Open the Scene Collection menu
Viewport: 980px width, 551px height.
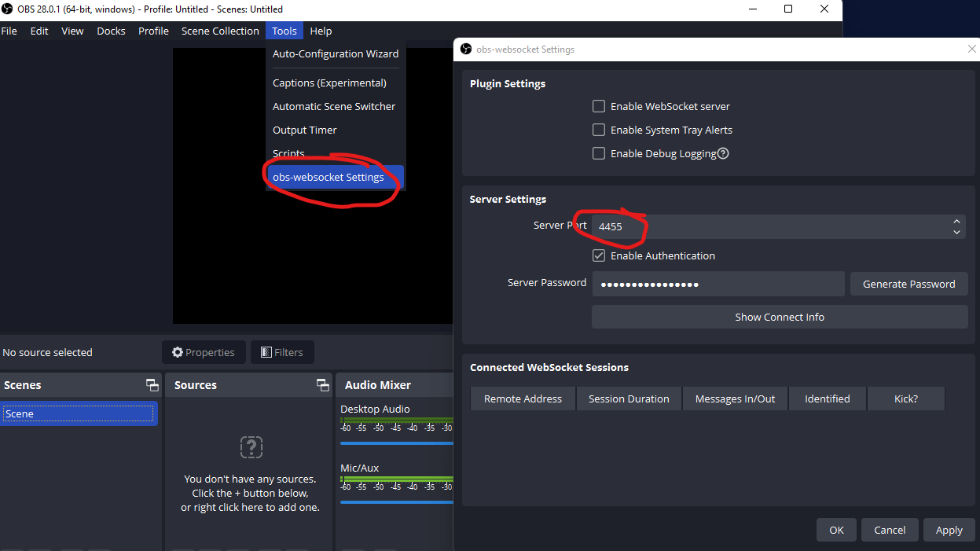[x=220, y=31]
